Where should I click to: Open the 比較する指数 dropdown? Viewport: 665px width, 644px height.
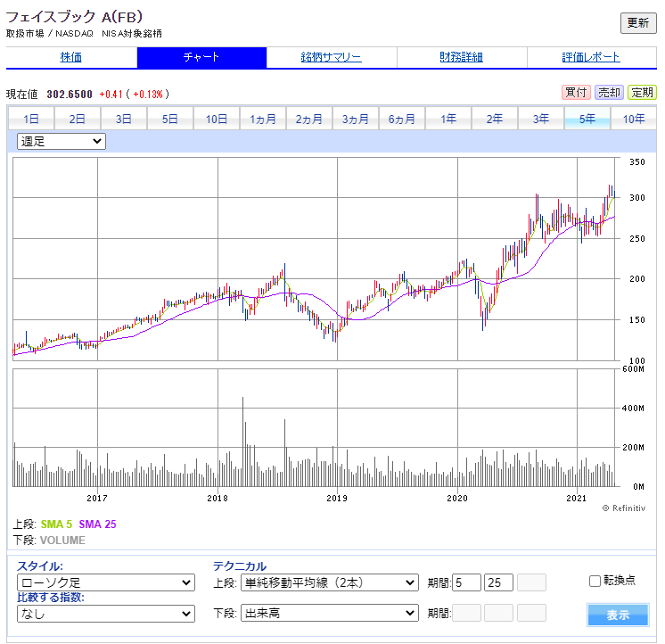106,614
